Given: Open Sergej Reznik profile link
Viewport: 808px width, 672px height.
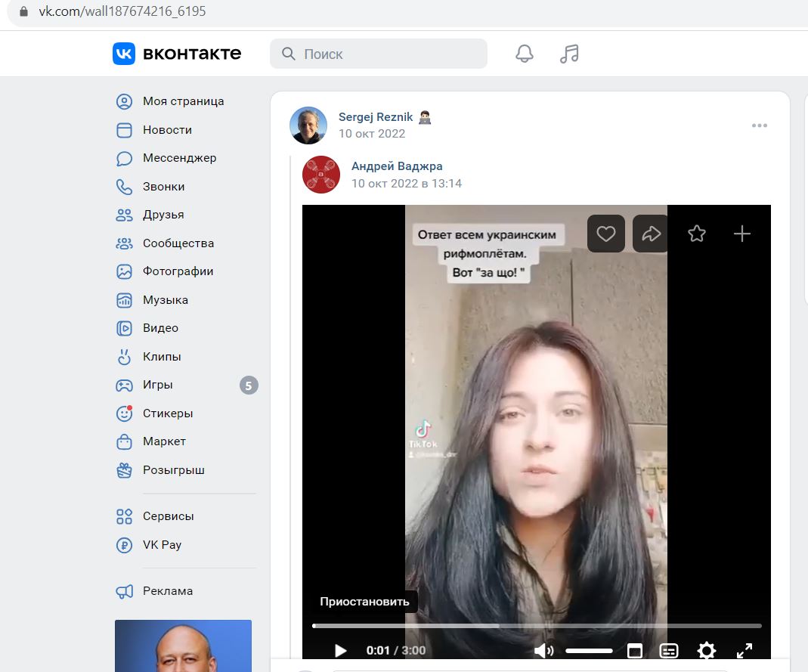Looking at the screenshot, I should tap(376, 117).
